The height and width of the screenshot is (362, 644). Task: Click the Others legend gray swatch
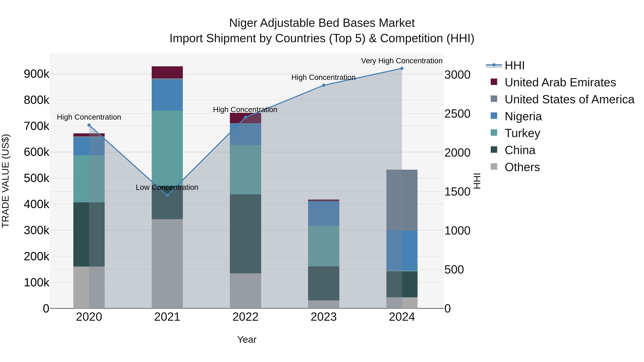click(x=494, y=166)
